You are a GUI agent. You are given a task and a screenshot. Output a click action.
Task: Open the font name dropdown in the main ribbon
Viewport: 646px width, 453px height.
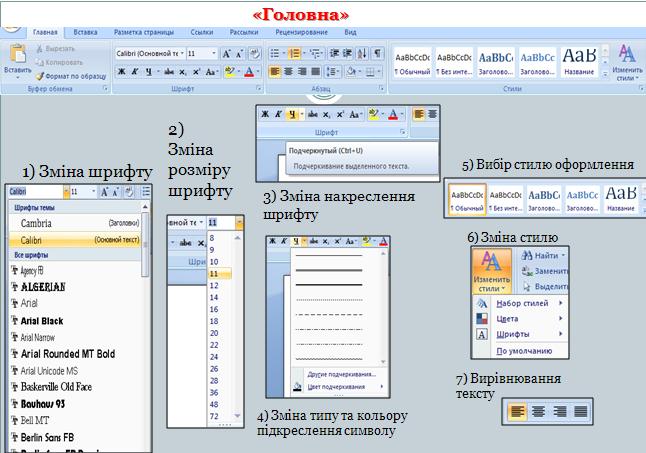182,54
